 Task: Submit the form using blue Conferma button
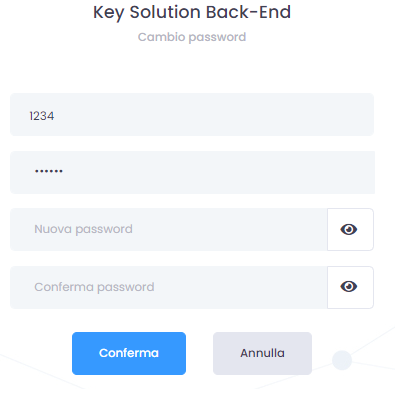pos(129,353)
